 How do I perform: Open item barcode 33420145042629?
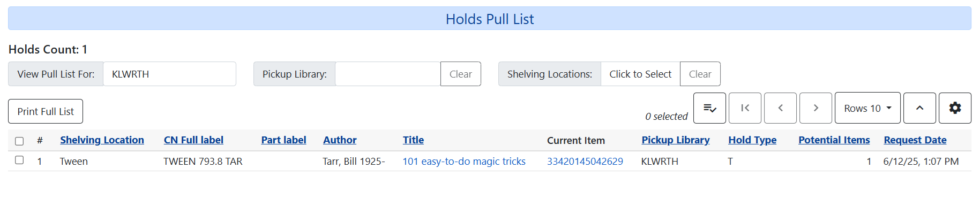pyautogui.click(x=585, y=161)
